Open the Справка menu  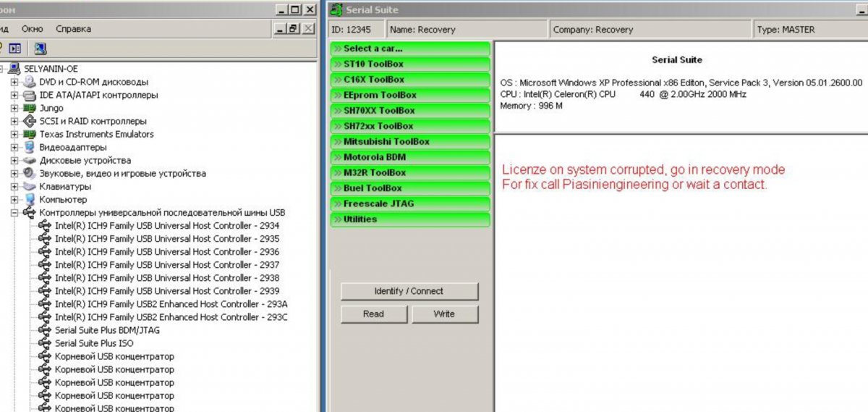pos(74,29)
